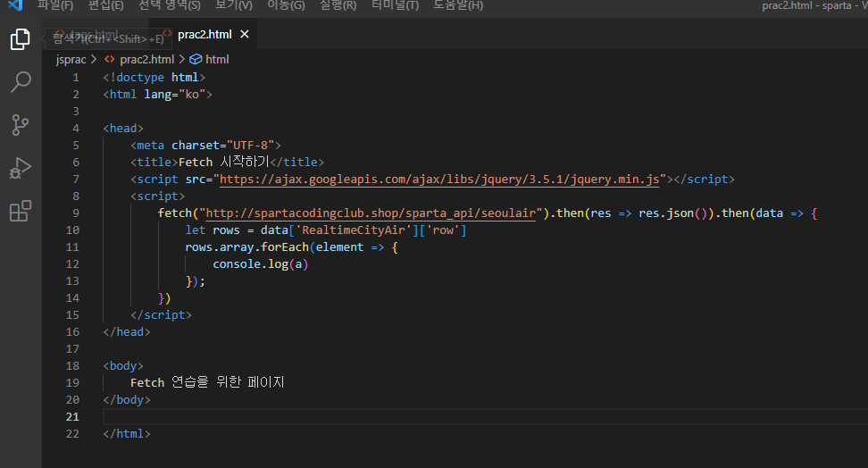Open the 파일(F) menu

point(55,5)
